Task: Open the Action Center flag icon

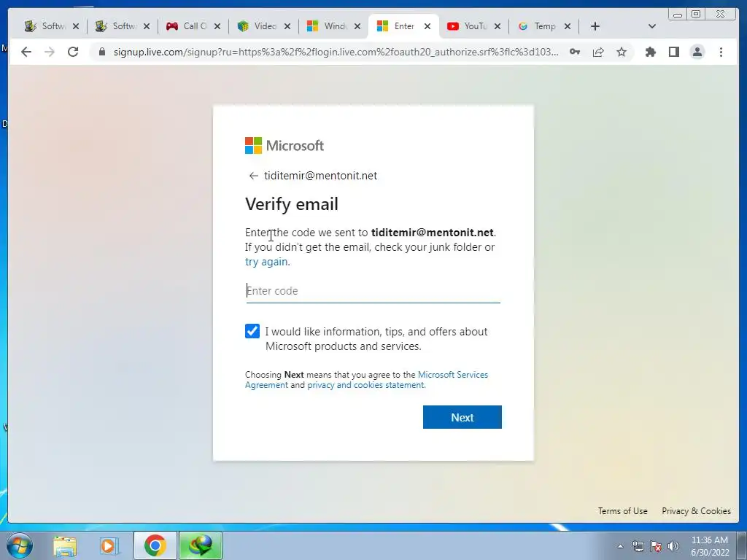Action: point(656,546)
